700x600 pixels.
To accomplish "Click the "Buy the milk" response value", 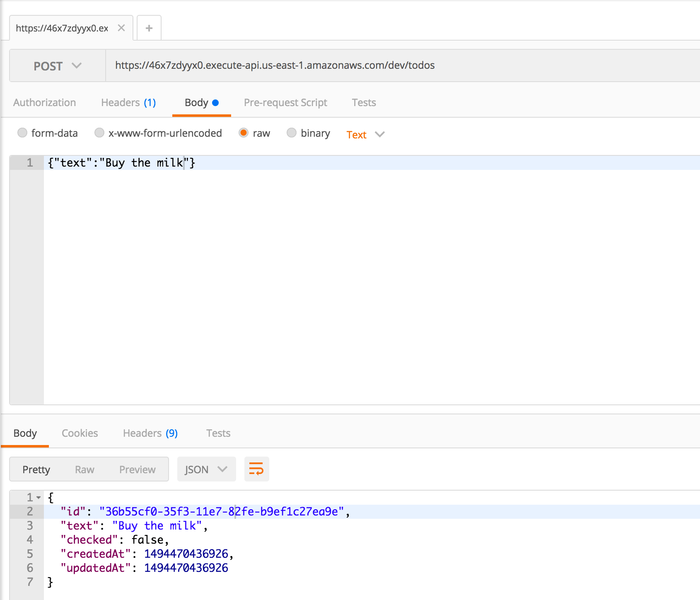I will pyautogui.click(x=157, y=525).
